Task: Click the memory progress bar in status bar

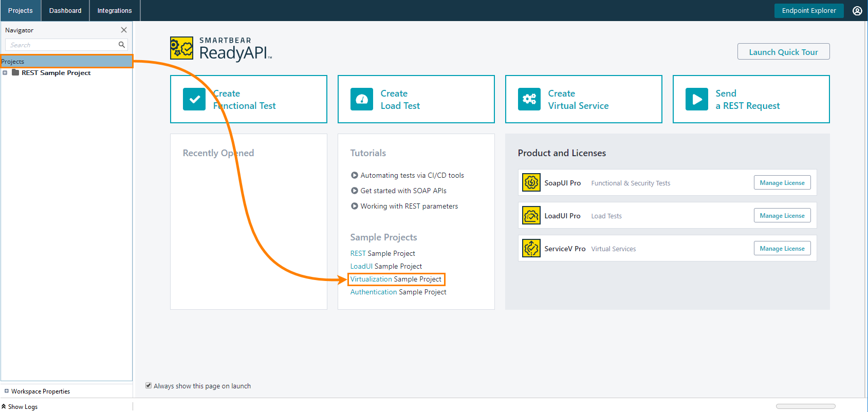Action: coord(805,406)
